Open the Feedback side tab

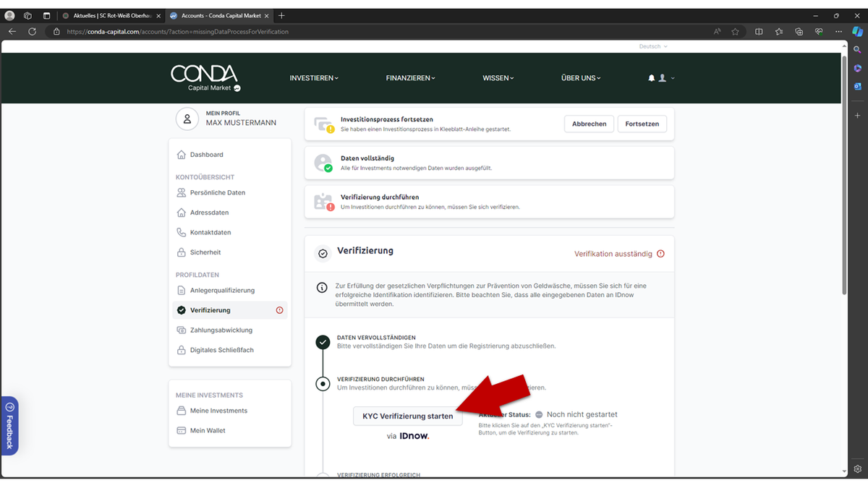point(9,425)
